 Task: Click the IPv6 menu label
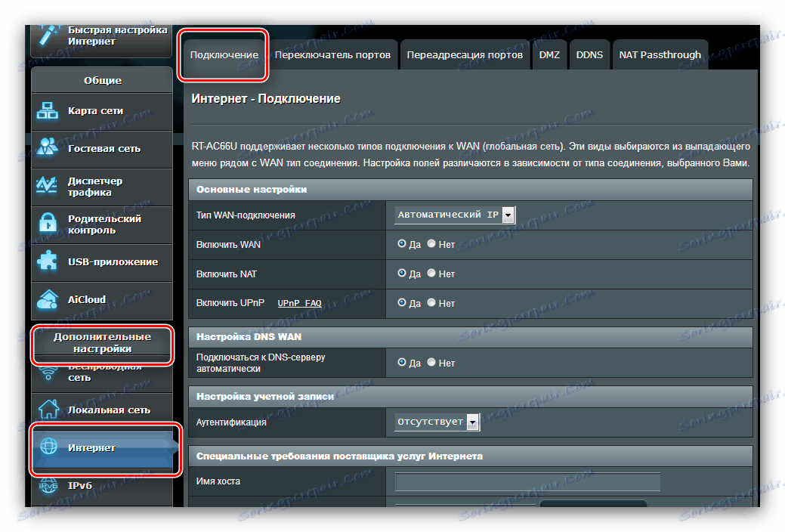pyautogui.click(x=80, y=485)
